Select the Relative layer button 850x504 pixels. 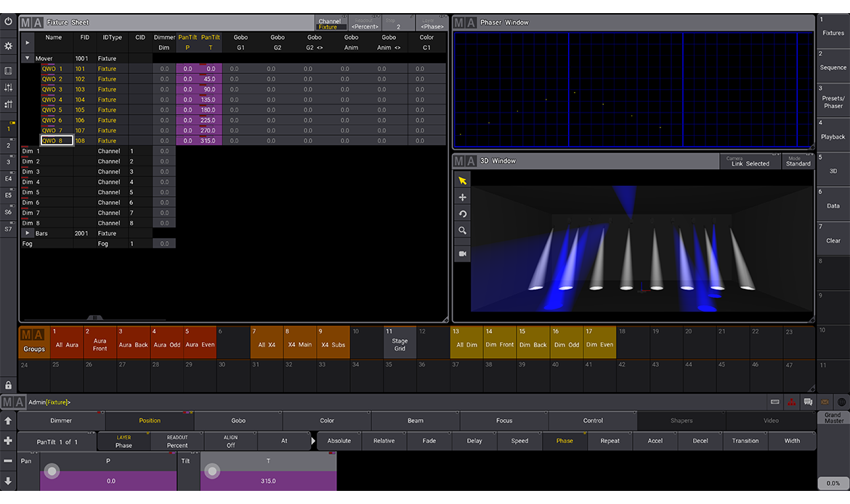point(384,441)
